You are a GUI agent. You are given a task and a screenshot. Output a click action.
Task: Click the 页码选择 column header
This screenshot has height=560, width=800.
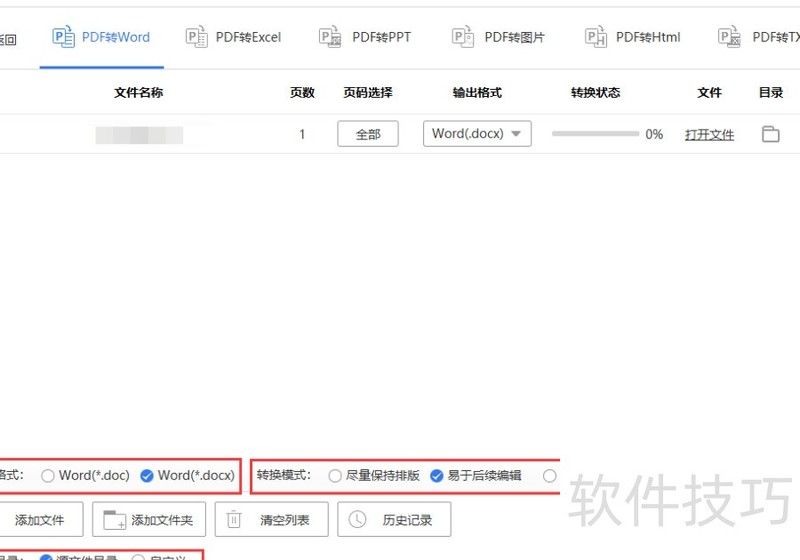[368, 92]
